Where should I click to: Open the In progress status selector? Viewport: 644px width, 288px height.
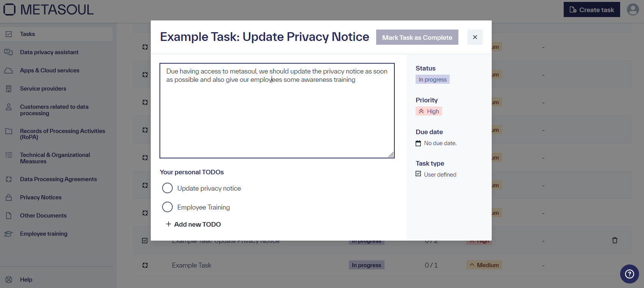pyautogui.click(x=432, y=79)
